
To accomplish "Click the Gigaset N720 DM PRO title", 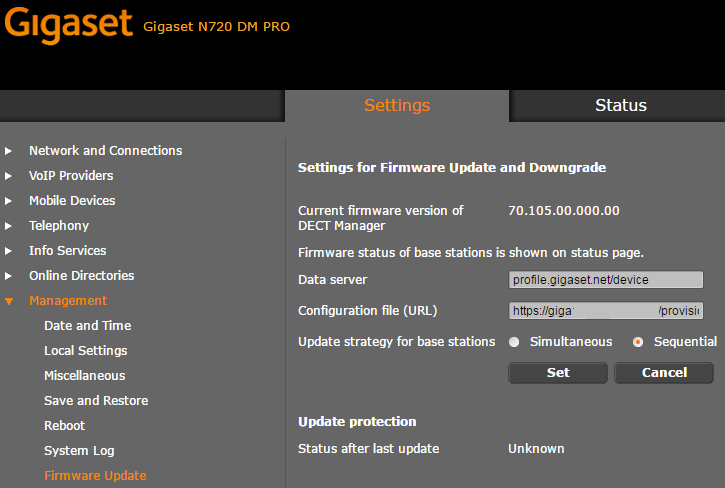I will point(216,26).
